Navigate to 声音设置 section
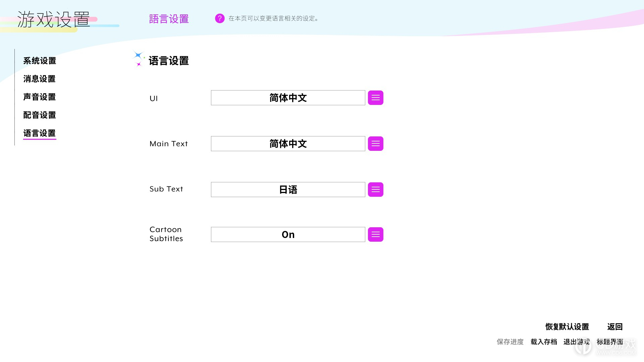644x362 pixels. (x=39, y=97)
